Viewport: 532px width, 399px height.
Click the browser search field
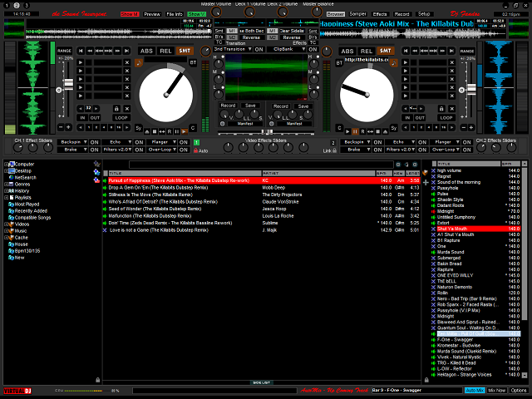[260, 165]
